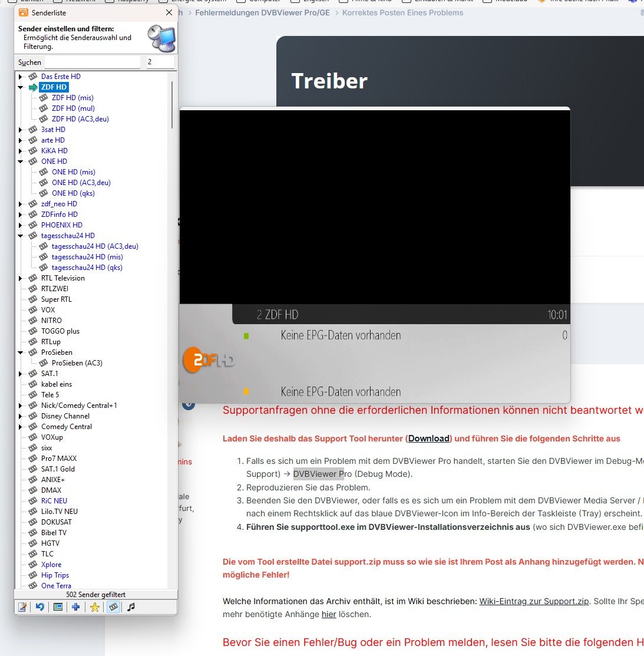
Task: Expand the arte HD entry
Action: tap(20, 140)
